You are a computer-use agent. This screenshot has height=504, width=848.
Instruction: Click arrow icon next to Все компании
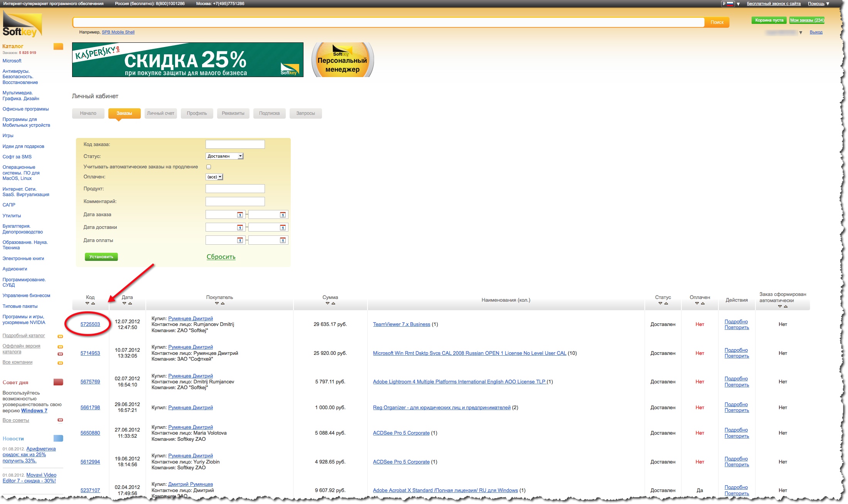pos(60,363)
